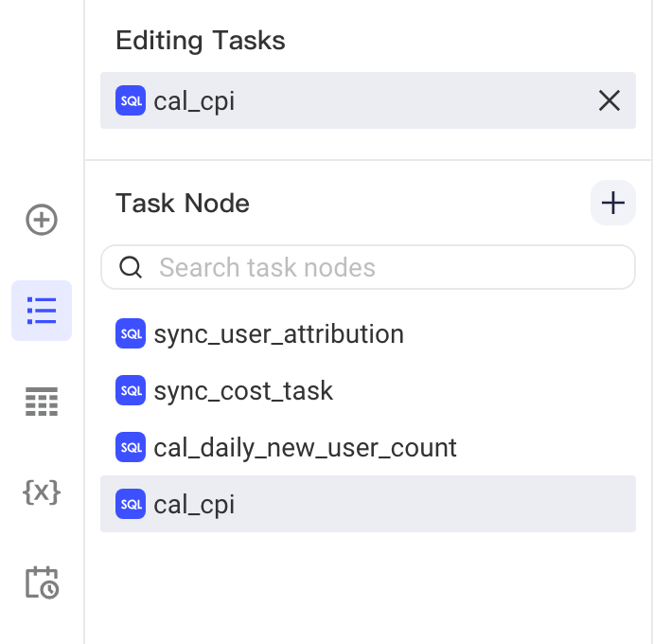Click the SQL badge of cal_cpi in the Task Node list

click(x=131, y=504)
